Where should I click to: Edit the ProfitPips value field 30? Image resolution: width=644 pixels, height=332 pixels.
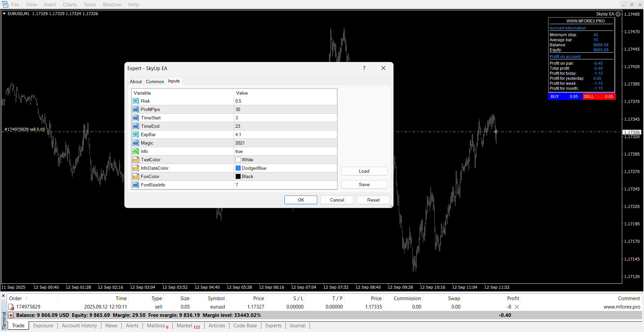tap(285, 109)
